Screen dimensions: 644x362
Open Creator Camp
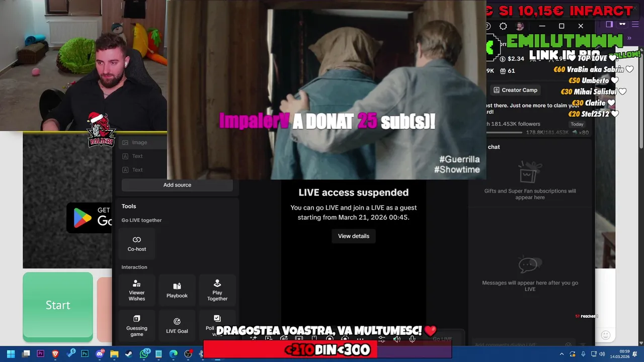coord(515,90)
